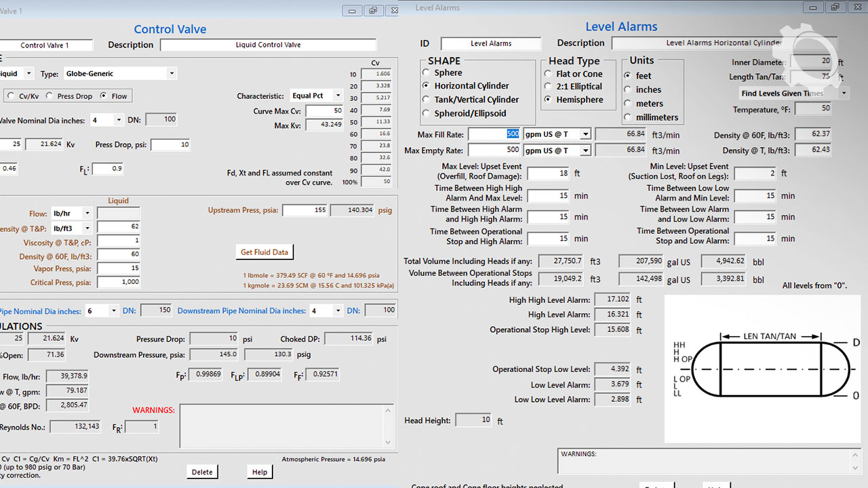Switch units to meters
The width and height of the screenshot is (868, 488).
(627, 104)
